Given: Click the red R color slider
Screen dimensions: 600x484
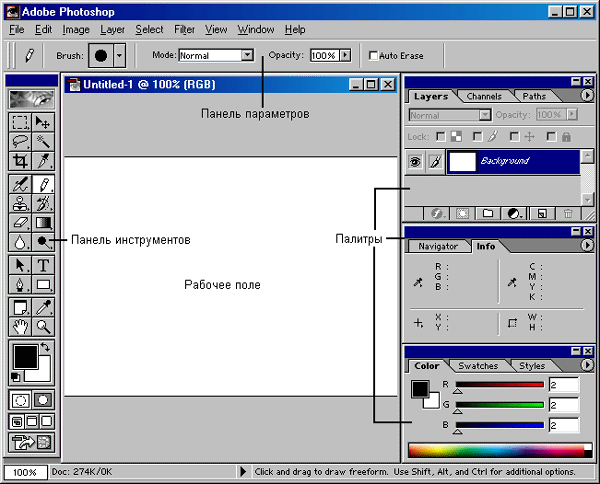Looking at the screenshot, I should tap(499, 385).
